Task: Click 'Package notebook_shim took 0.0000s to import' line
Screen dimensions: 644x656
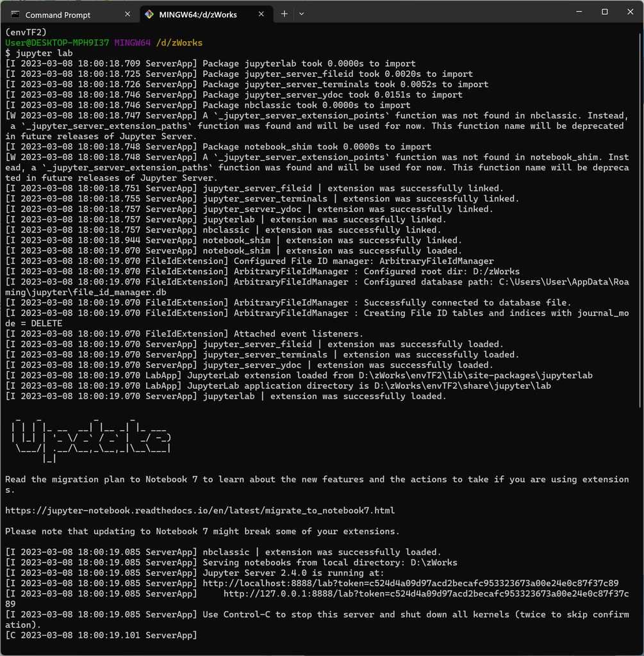Action: tap(218, 147)
